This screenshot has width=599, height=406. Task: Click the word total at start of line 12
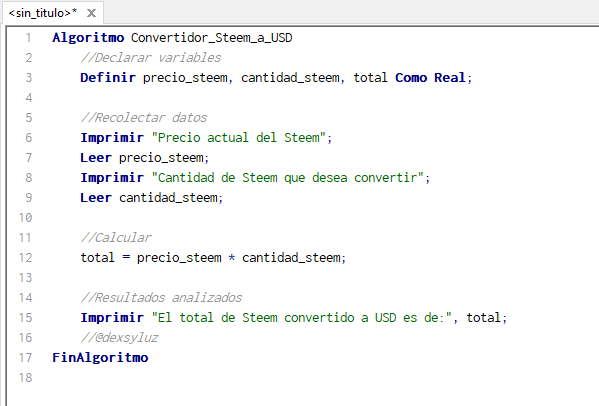click(x=97, y=258)
